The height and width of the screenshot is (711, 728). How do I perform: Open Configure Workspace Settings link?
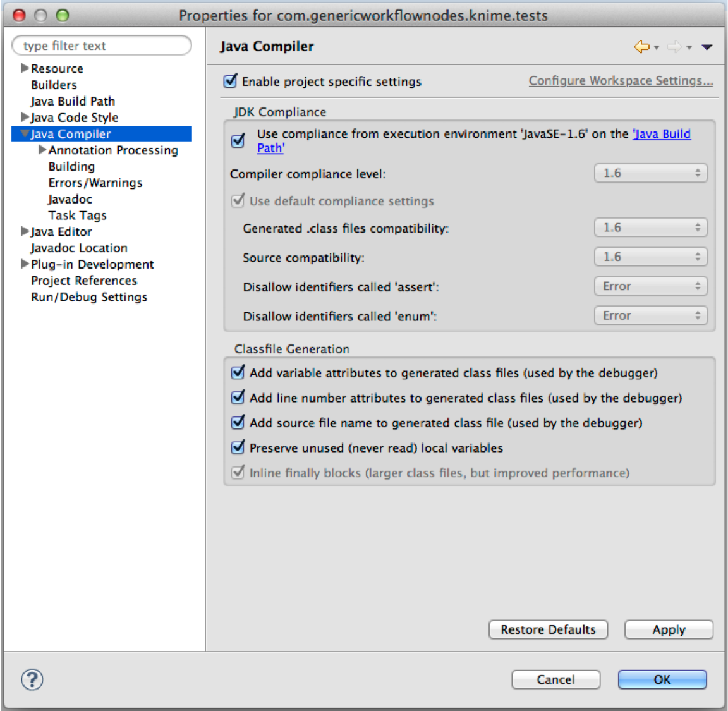point(621,81)
